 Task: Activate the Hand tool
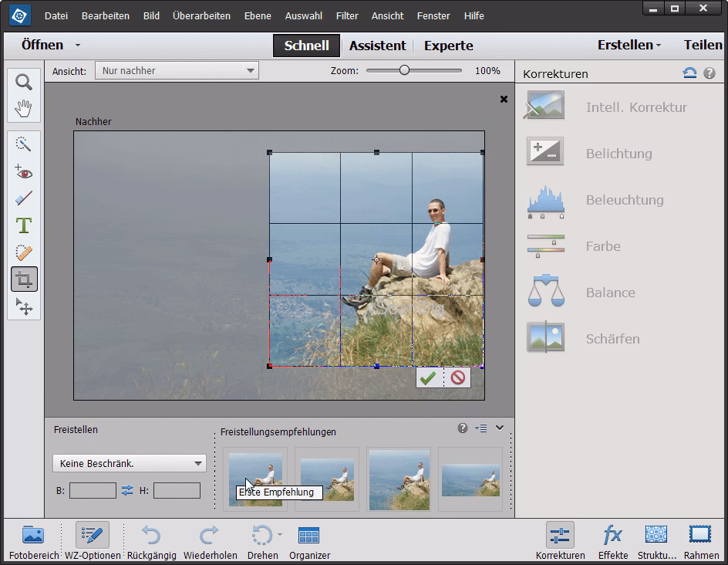click(23, 108)
